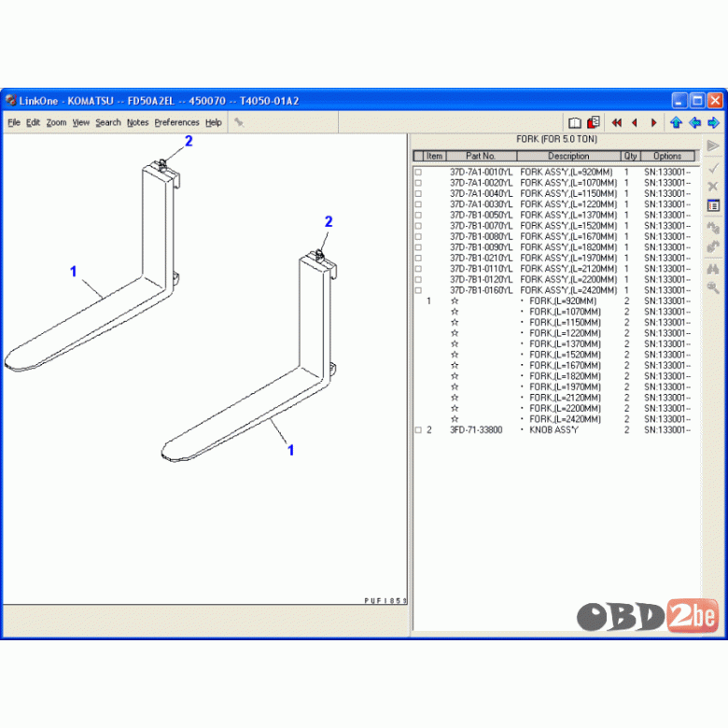Click callout 2 on the upper-left fork
Viewport: 728px width, 728px height.
tap(189, 141)
